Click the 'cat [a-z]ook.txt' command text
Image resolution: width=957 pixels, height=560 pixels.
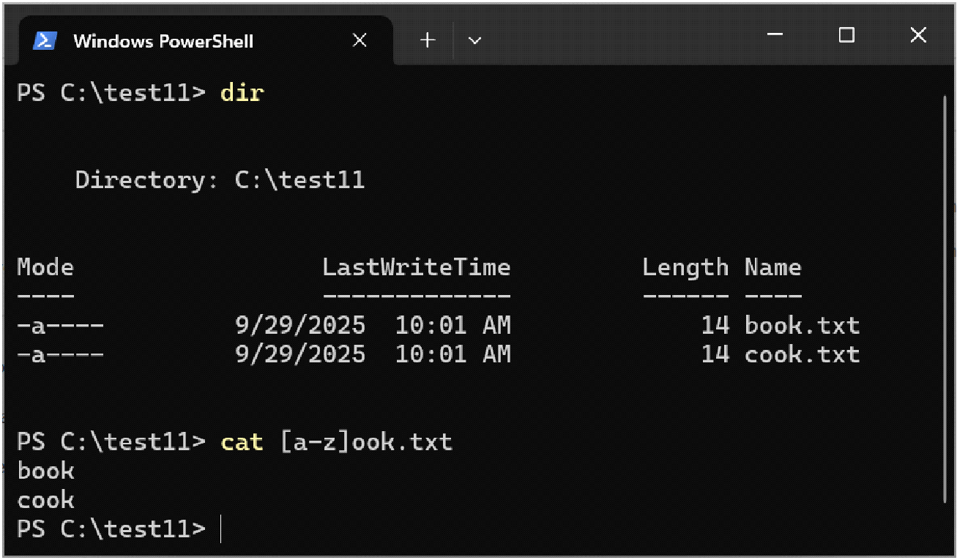click(x=337, y=442)
